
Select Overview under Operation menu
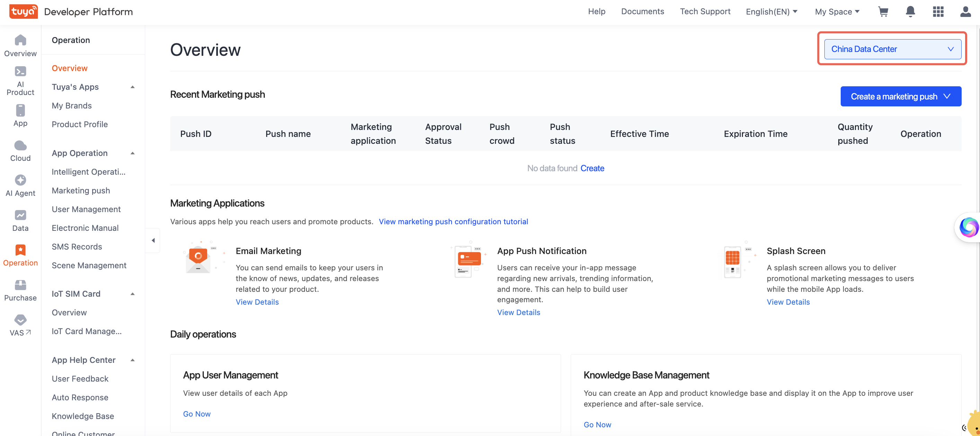tap(70, 68)
